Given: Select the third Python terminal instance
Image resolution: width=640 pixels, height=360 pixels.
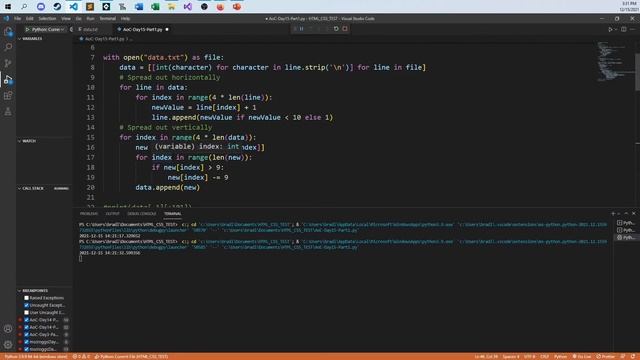Looking at the screenshot, I should click(626, 237).
